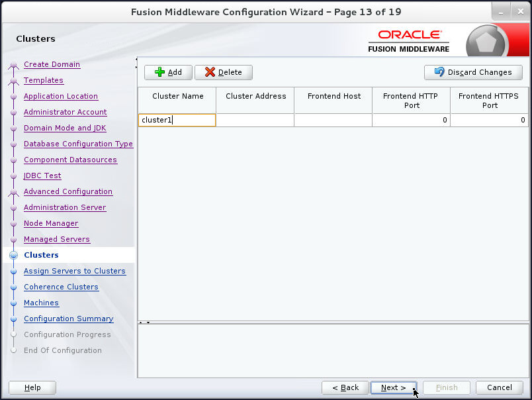Open the Advanced Configuration step
Image resolution: width=532 pixels, height=400 pixels.
coord(68,191)
